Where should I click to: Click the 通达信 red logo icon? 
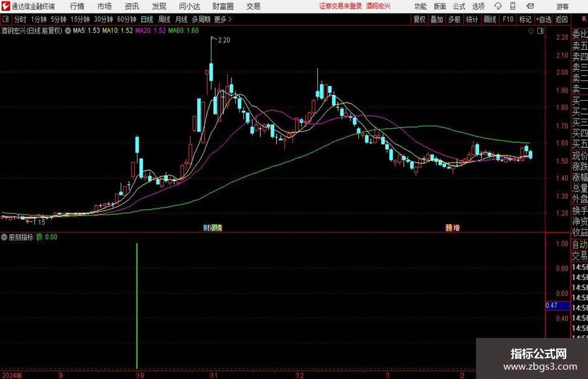[x=6, y=6]
